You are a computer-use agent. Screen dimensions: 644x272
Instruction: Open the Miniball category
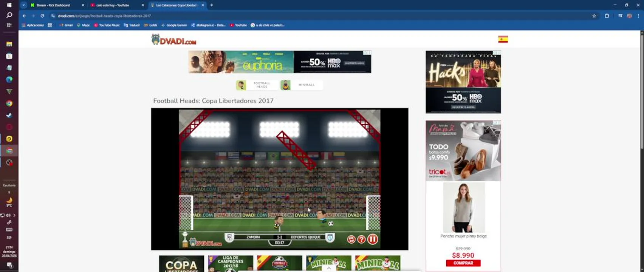(x=302, y=85)
